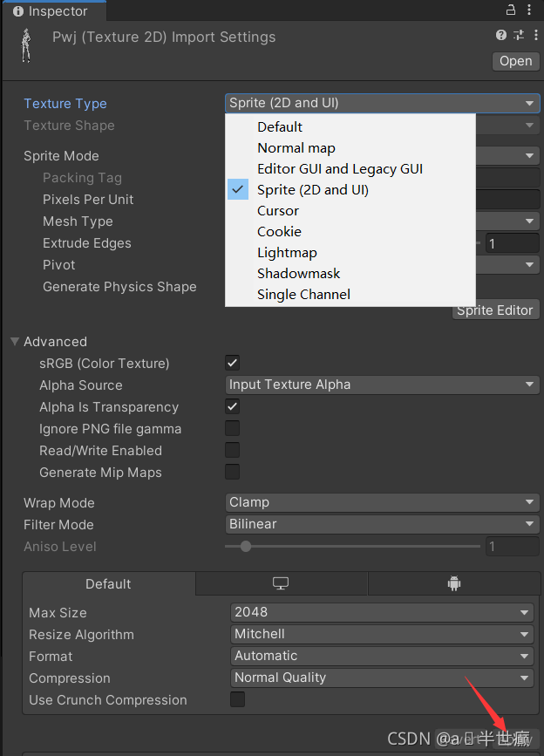Toggle the sRGB (Color Texture) checkbox
This screenshot has width=544, height=756.
coord(232,363)
